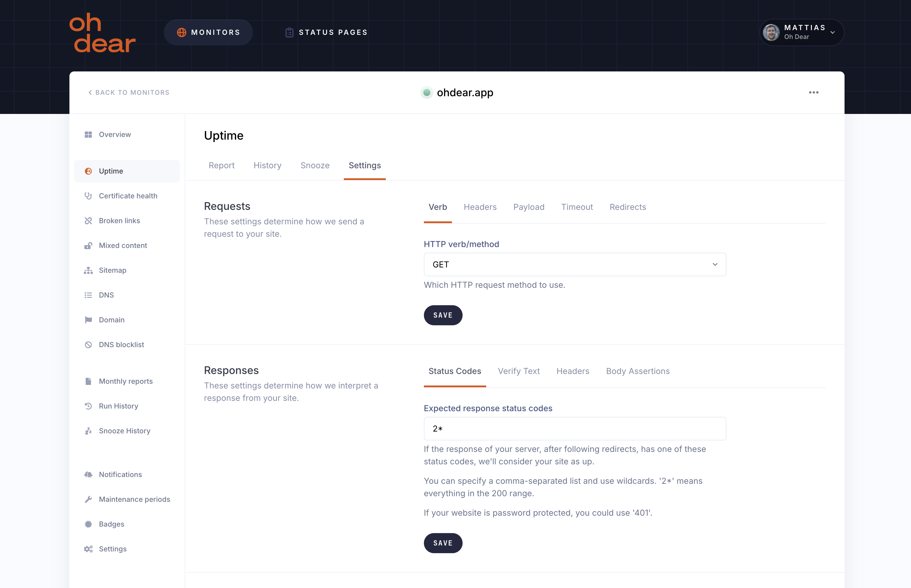
Task: Go back to monitors list
Action: click(x=129, y=92)
